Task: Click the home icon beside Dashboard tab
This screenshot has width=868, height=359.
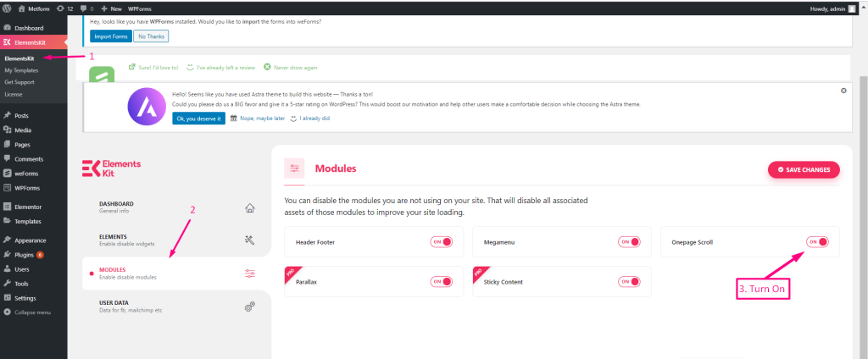Action: click(250, 208)
